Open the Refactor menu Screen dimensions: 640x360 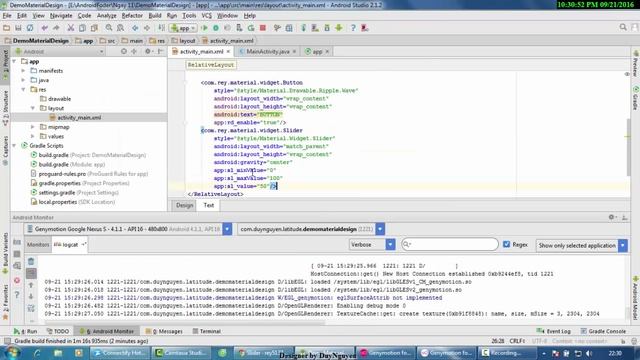(132, 16)
